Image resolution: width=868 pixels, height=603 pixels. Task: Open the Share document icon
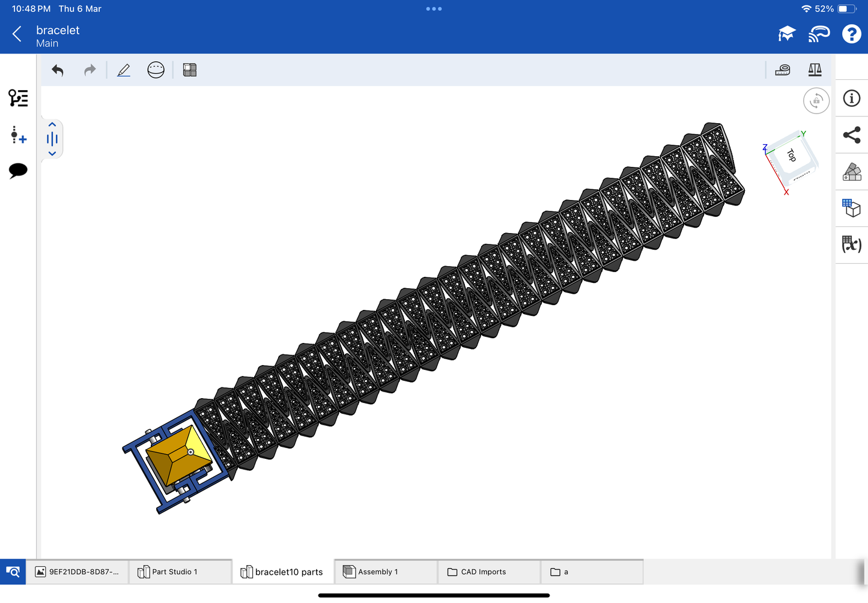tap(852, 135)
